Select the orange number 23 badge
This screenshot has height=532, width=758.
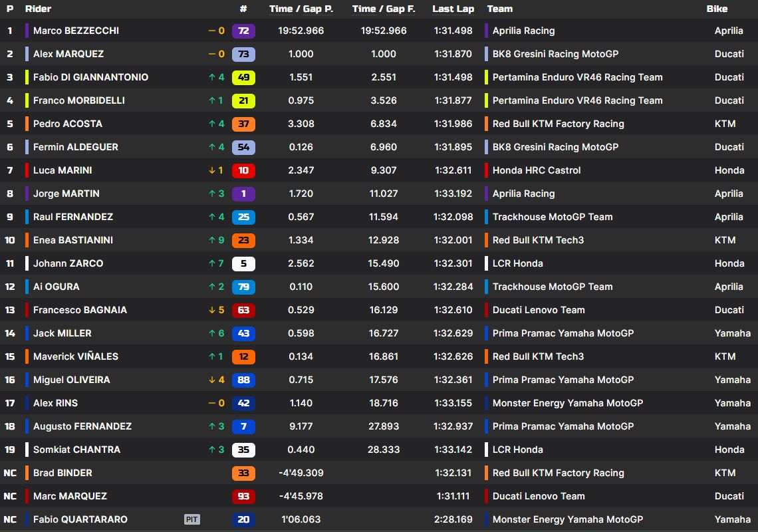[243, 240]
